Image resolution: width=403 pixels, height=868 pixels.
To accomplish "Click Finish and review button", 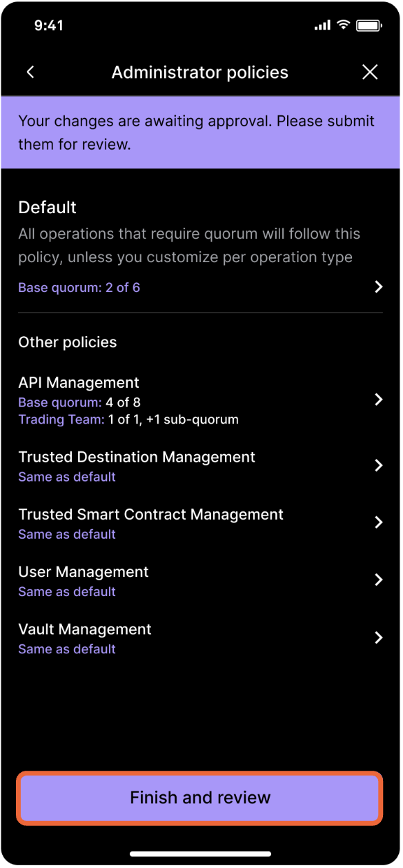I will click(200, 798).
